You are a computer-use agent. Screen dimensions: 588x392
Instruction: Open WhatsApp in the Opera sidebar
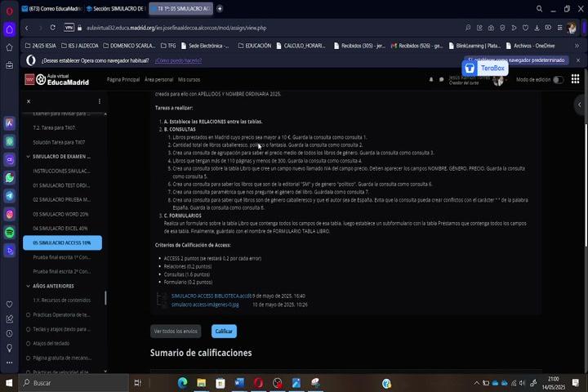tap(9, 177)
